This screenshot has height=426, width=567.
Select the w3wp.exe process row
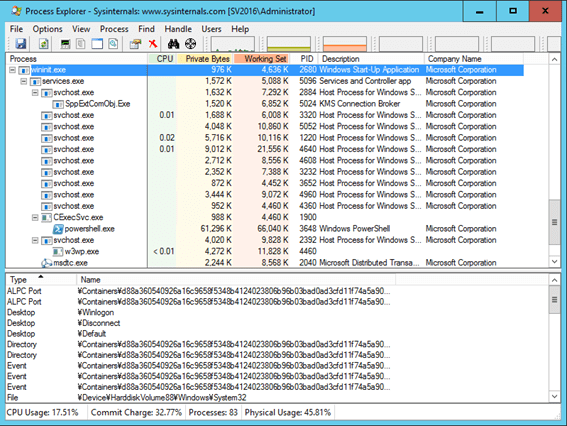pyautogui.click(x=265, y=251)
